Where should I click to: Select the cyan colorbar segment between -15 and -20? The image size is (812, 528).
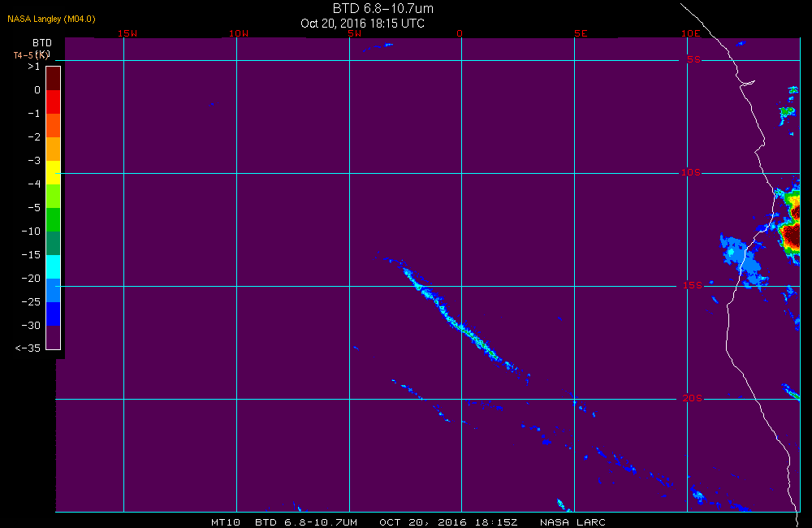(54, 267)
